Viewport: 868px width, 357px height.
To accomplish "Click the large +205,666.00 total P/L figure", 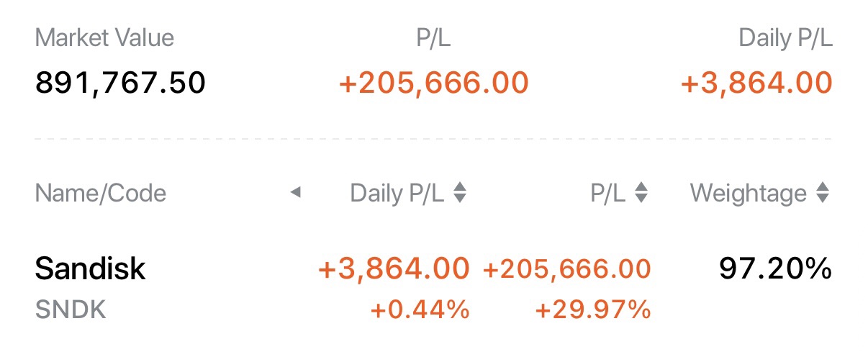I will point(433,83).
